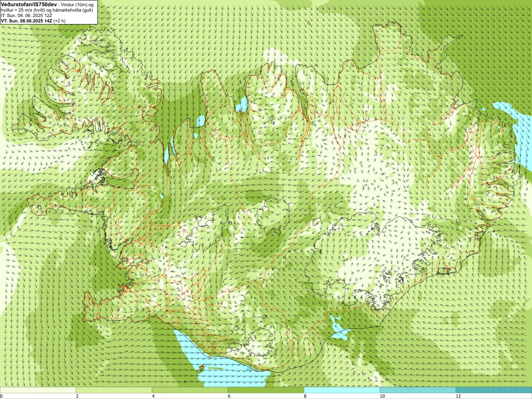Click the medium green 4–6 m/s legend swatch
The height and width of the screenshot is (399, 532).
click(x=190, y=390)
